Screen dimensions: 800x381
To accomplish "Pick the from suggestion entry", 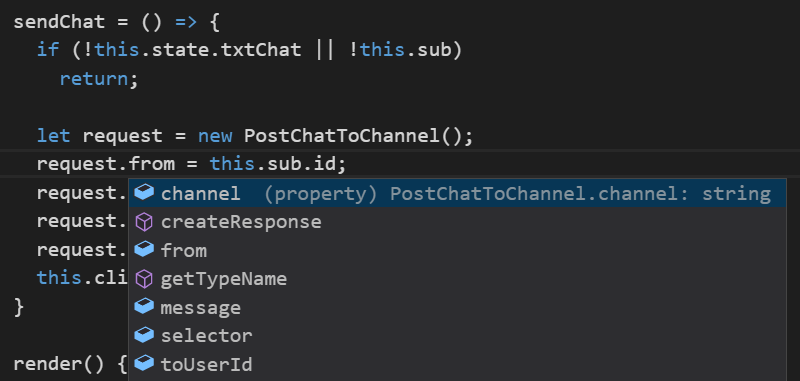I will click(x=457, y=250).
